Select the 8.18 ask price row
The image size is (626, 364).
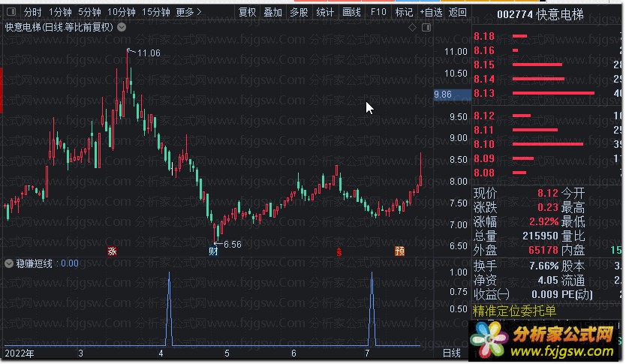(x=547, y=36)
